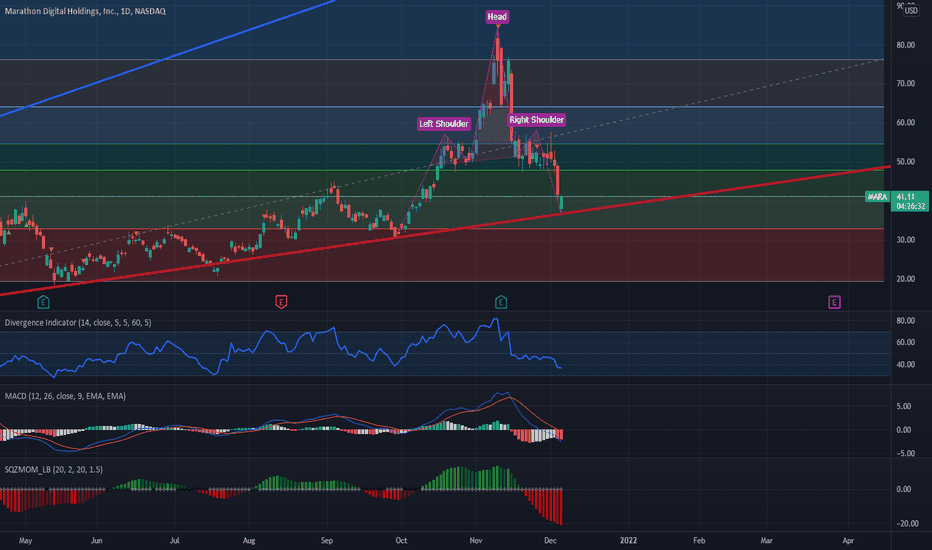Open the USD currency selector on price axis
The image size is (932, 550).
pyautogui.click(x=911, y=11)
